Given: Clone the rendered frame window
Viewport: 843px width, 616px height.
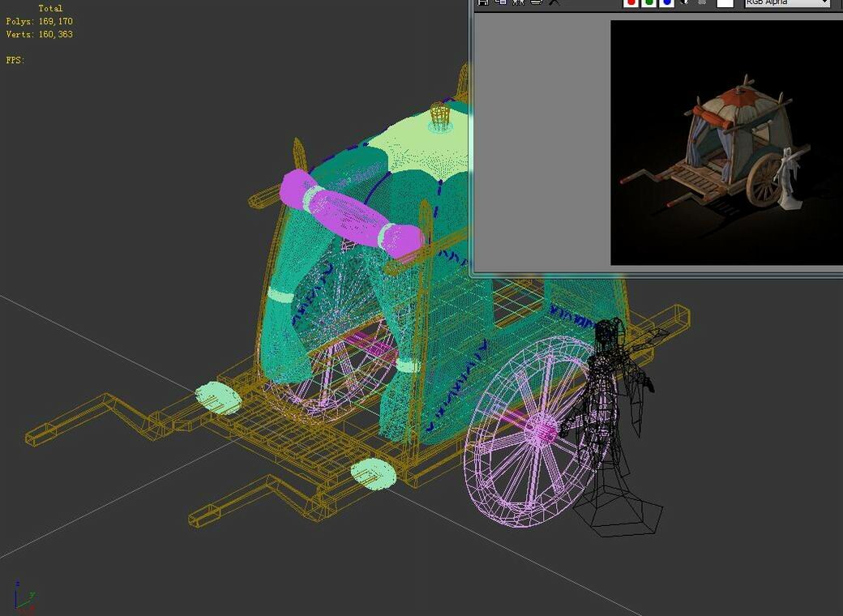Looking at the screenshot, I should 519,2.
